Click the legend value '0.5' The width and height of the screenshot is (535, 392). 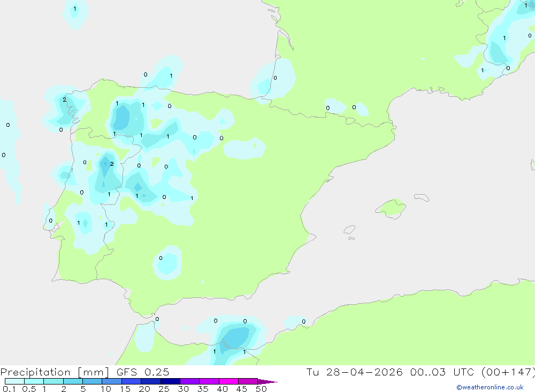point(29,389)
